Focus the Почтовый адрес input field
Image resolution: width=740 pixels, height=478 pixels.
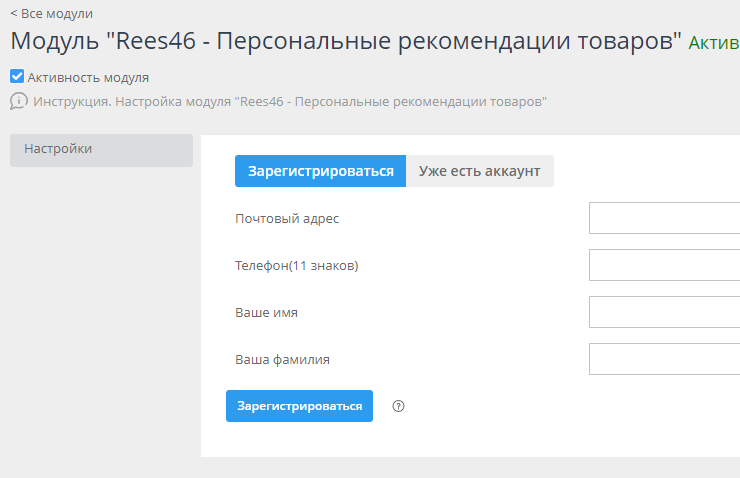click(664, 218)
